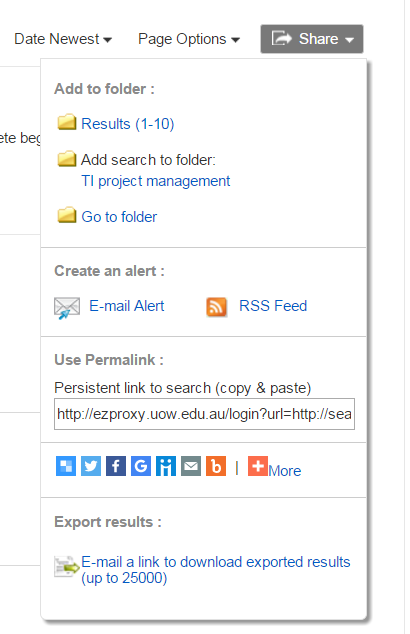Share via the Delicious bookmark icon
The width and height of the screenshot is (410, 634).
click(x=66, y=466)
